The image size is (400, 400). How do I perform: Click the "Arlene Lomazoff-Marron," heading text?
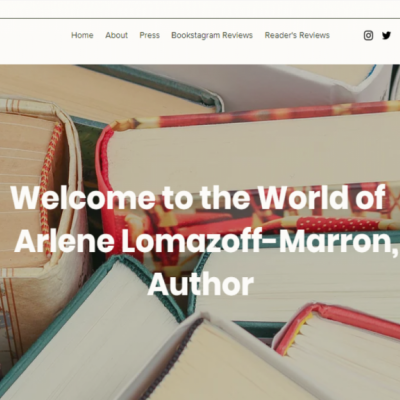(206, 241)
